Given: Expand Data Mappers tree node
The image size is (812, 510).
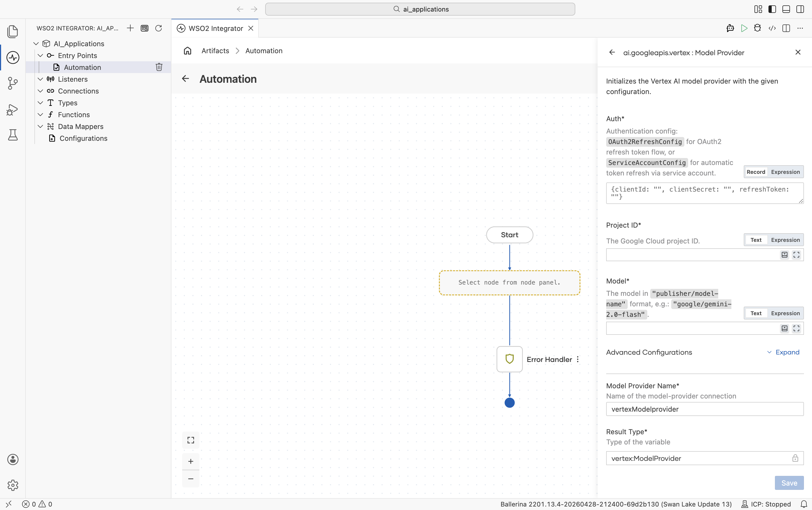Looking at the screenshot, I should pyautogui.click(x=41, y=126).
